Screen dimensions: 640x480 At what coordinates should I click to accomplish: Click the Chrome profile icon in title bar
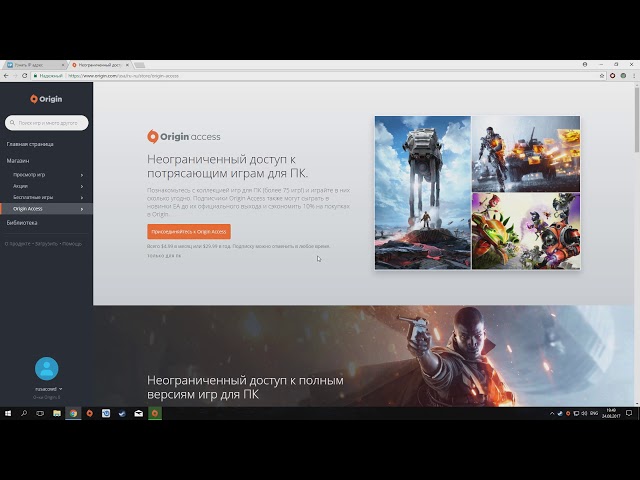pyautogui.click(x=585, y=64)
